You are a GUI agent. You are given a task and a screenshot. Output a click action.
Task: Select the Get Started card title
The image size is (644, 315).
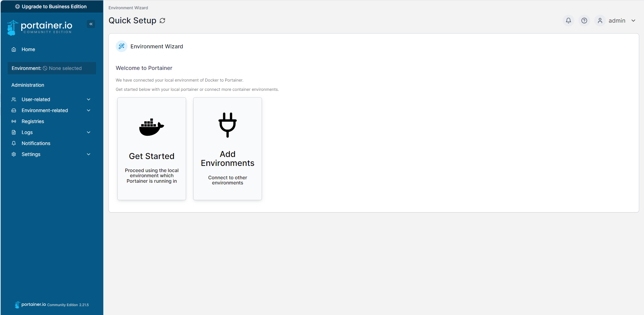coord(152,156)
